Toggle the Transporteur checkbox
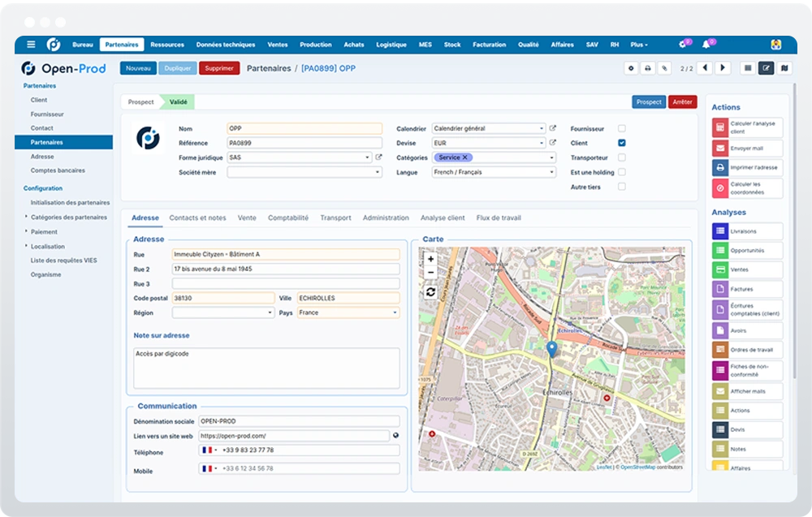 pyautogui.click(x=622, y=157)
